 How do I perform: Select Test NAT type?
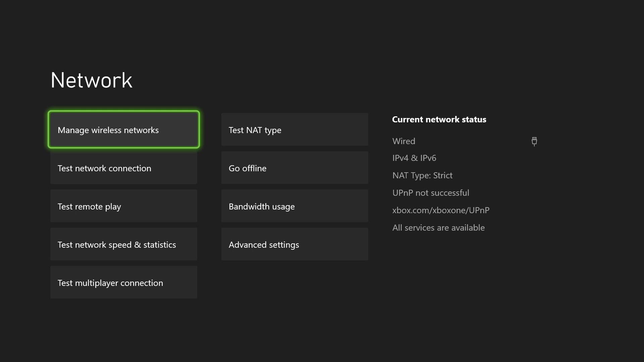pyautogui.click(x=294, y=130)
